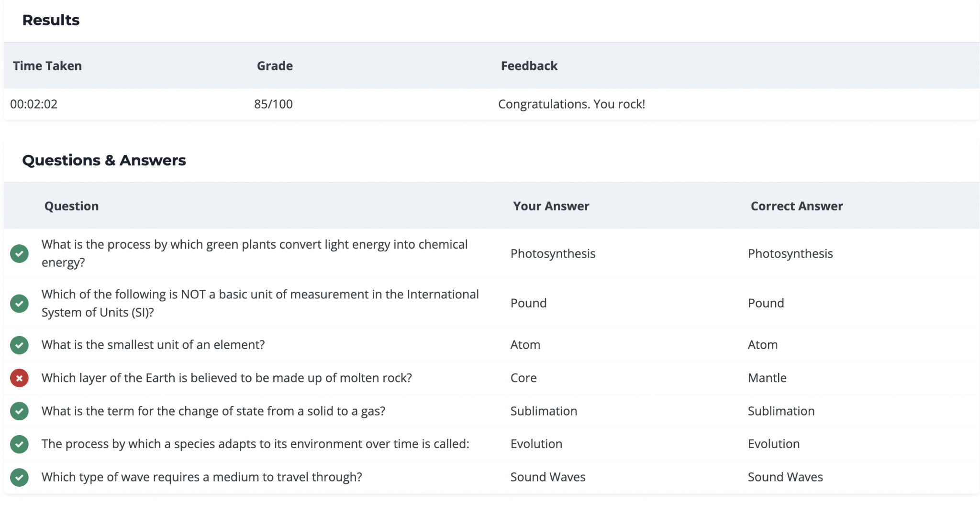This screenshot has width=980, height=514.
Task: Click the green checkmark for the sublimation question
Action: tap(19, 411)
